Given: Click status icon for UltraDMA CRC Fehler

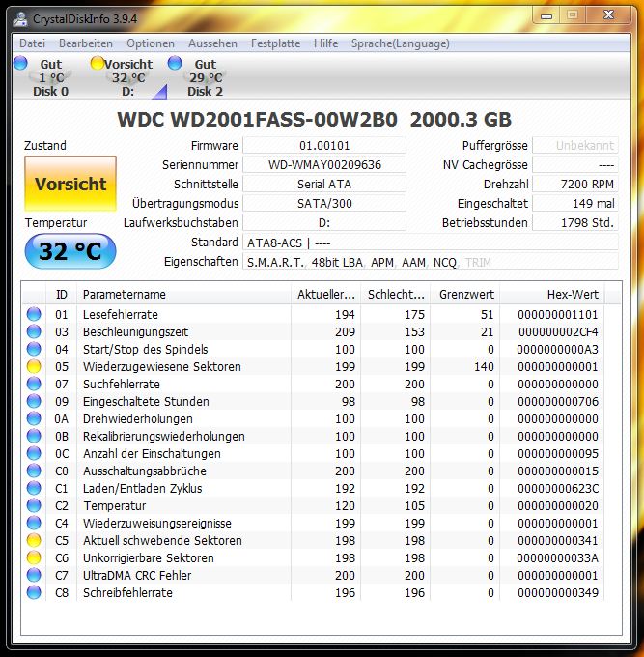Looking at the screenshot, I should point(34,575).
